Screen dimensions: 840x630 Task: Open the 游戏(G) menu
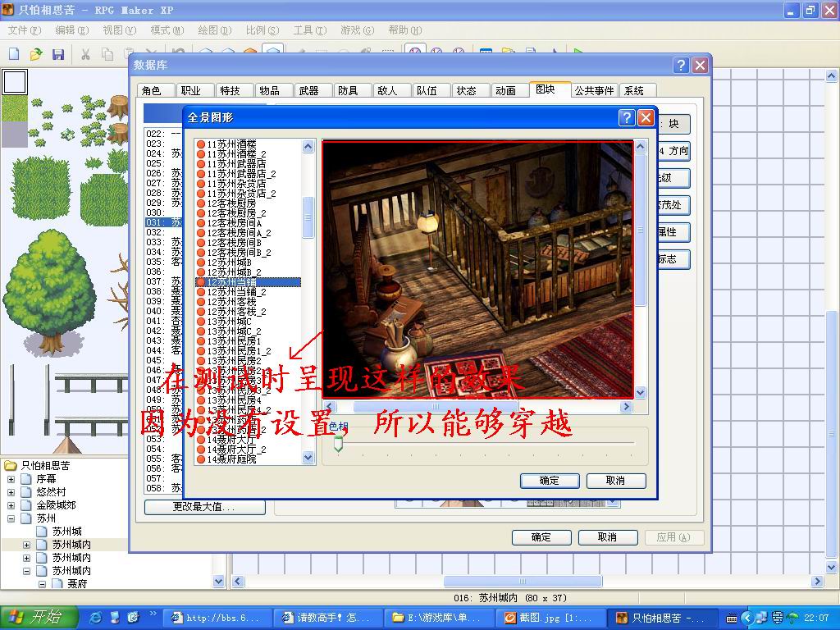358,30
